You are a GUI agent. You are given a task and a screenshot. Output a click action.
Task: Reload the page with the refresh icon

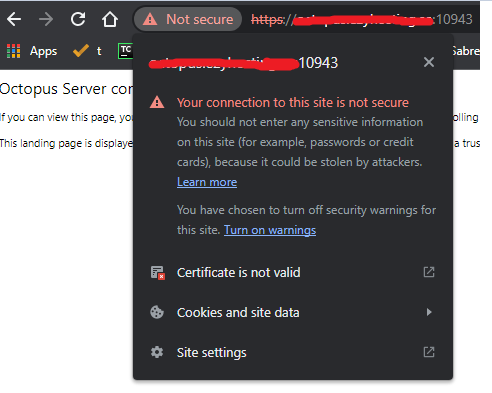[78, 19]
